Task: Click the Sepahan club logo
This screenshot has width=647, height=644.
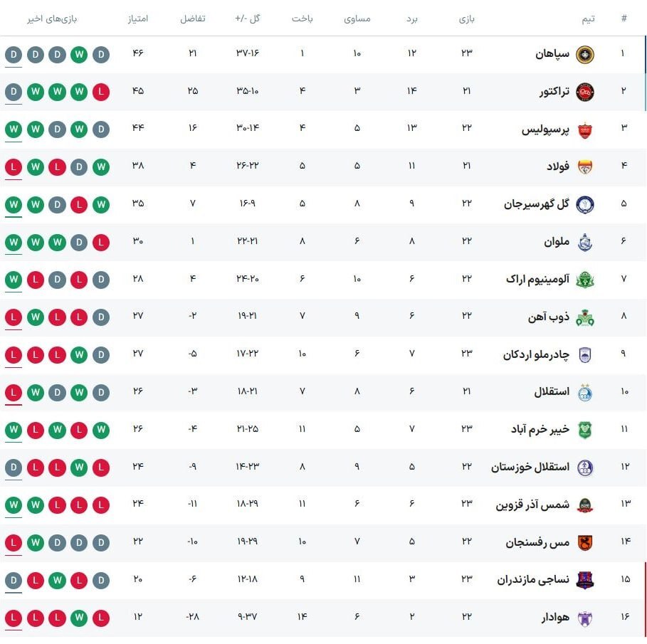Action: 584,54
